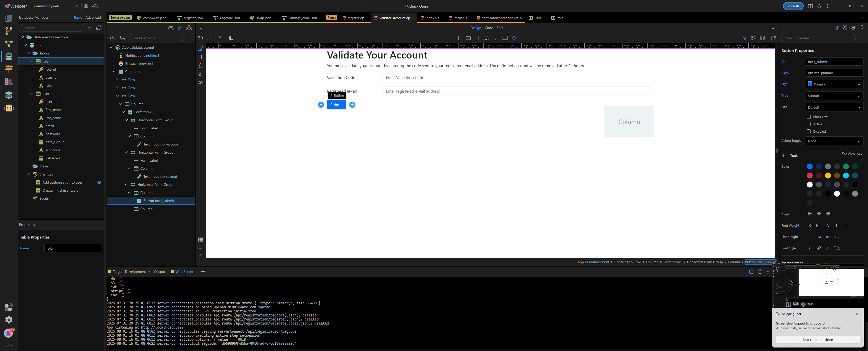Open the File Manager sidebar icon
The image size is (868, 351).
[9, 18]
